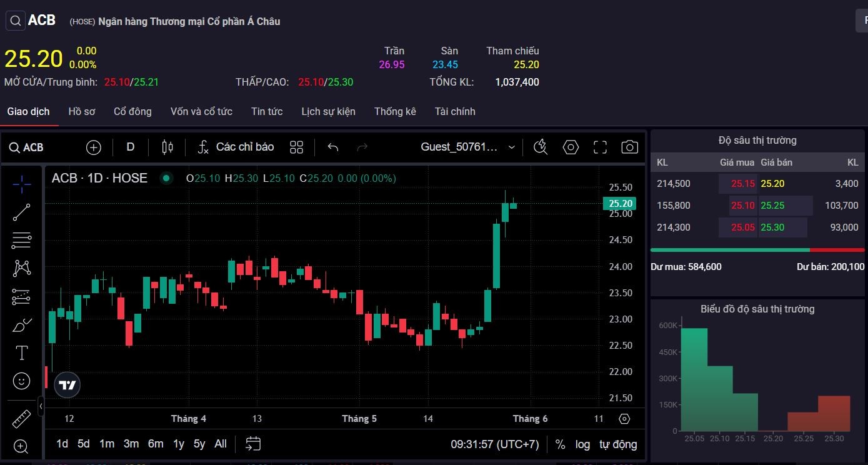This screenshot has width=868, height=465.
Task: Select the XABCD pattern tool
Action: [22, 268]
